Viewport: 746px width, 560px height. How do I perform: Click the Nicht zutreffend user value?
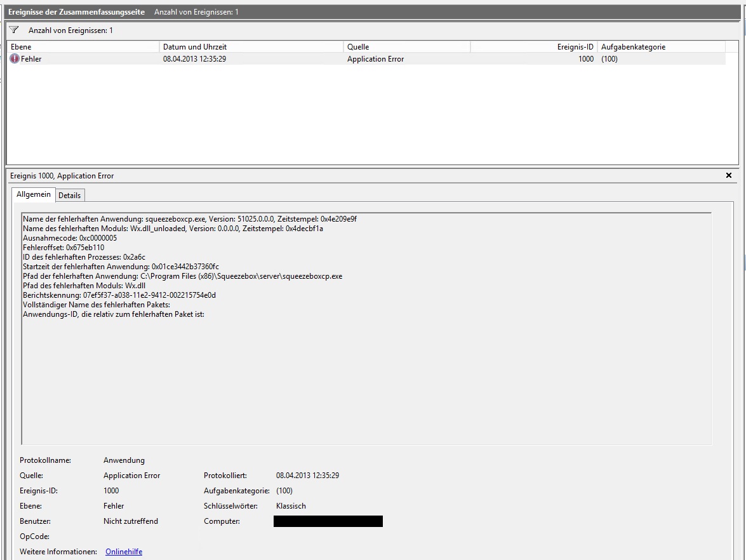point(130,521)
